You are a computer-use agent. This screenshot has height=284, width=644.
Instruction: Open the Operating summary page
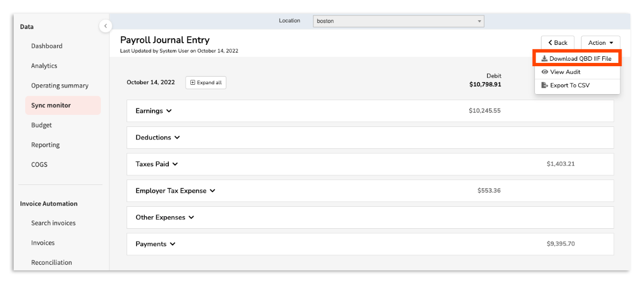pyautogui.click(x=59, y=85)
